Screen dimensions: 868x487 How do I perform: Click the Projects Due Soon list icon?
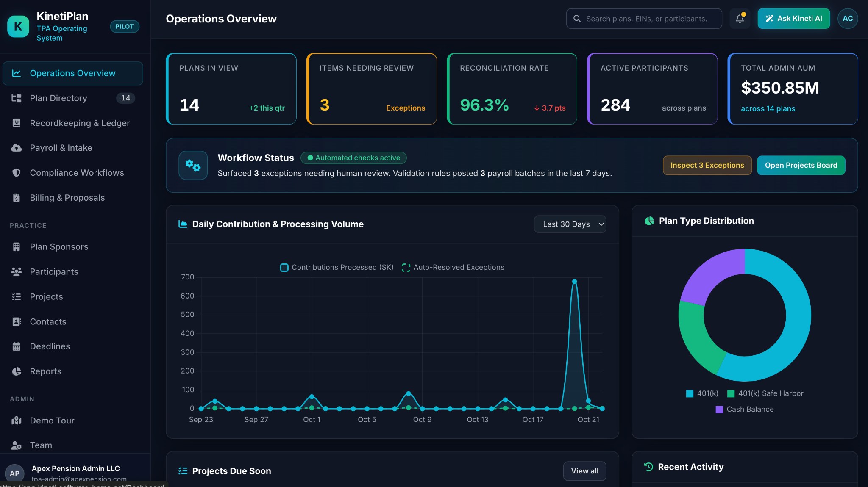[x=183, y=471]
